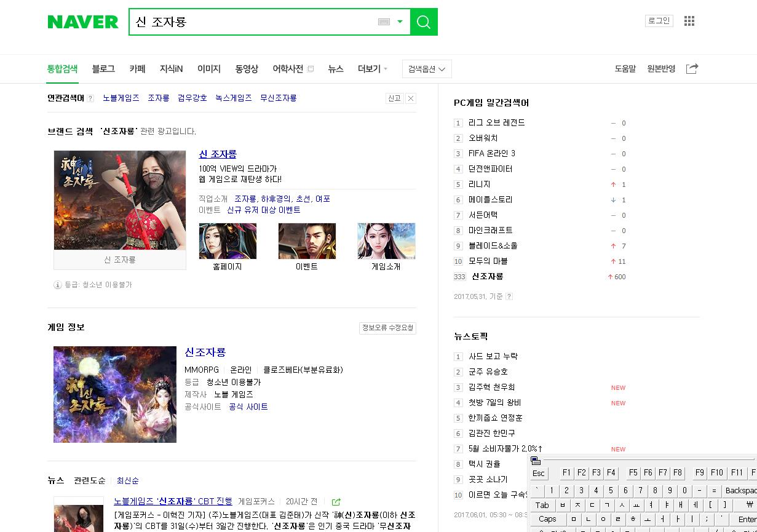Click the 정보오류 수정요청 button
Image resolution: width=757 pixels, height=532 pixels.
click(x=387, y=328)
